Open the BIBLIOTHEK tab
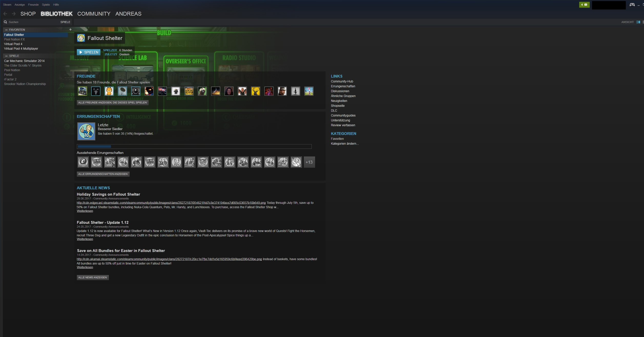 coord(56,14)
